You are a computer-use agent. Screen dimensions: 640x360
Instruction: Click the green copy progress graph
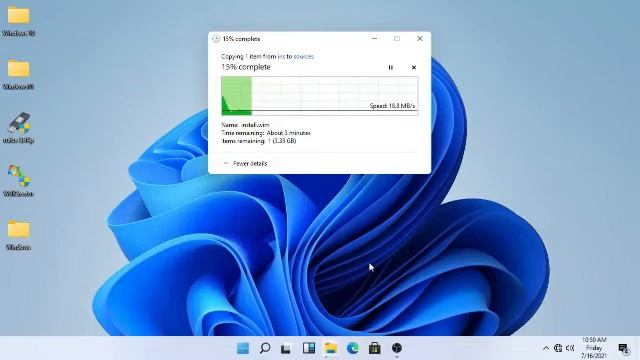tap(320, 96)
